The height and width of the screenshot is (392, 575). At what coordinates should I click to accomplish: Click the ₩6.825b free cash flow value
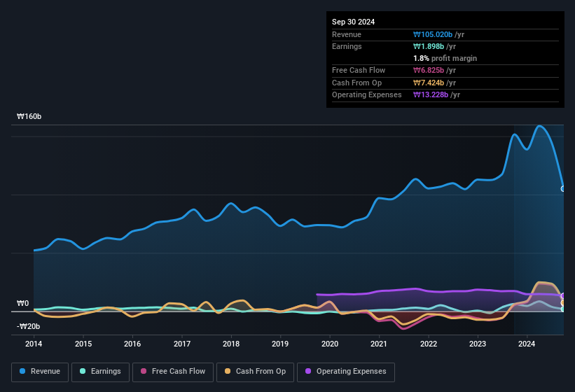click(429, 70)
